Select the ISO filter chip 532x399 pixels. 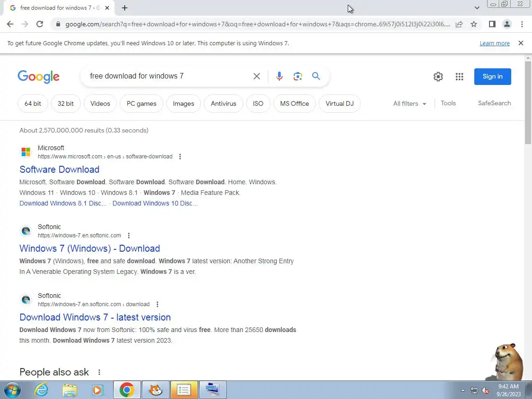pyautogui.click(x=258, y=103)
